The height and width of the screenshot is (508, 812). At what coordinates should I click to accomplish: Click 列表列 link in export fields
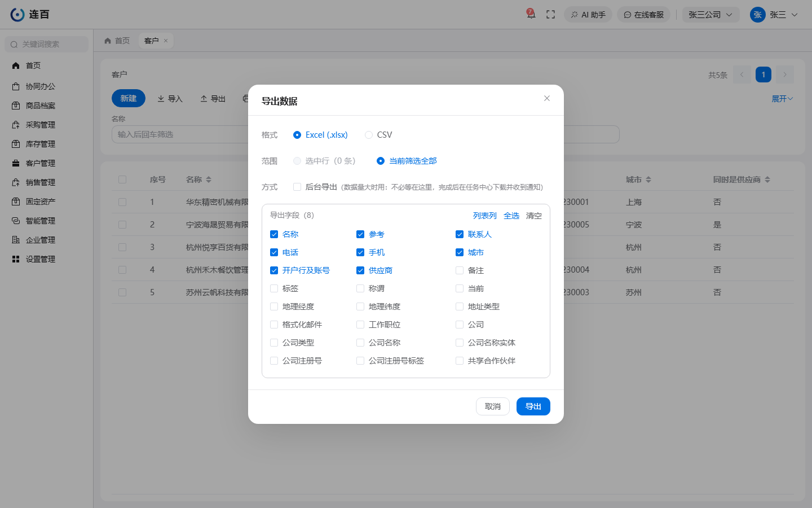485,216
